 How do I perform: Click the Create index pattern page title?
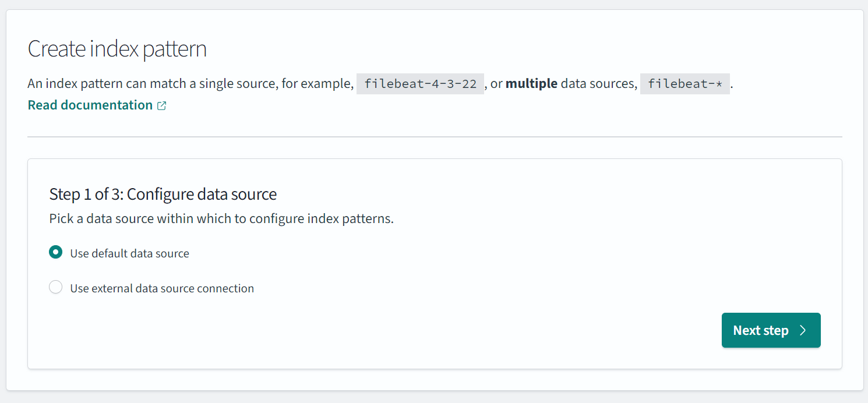(x=117, y=50)
